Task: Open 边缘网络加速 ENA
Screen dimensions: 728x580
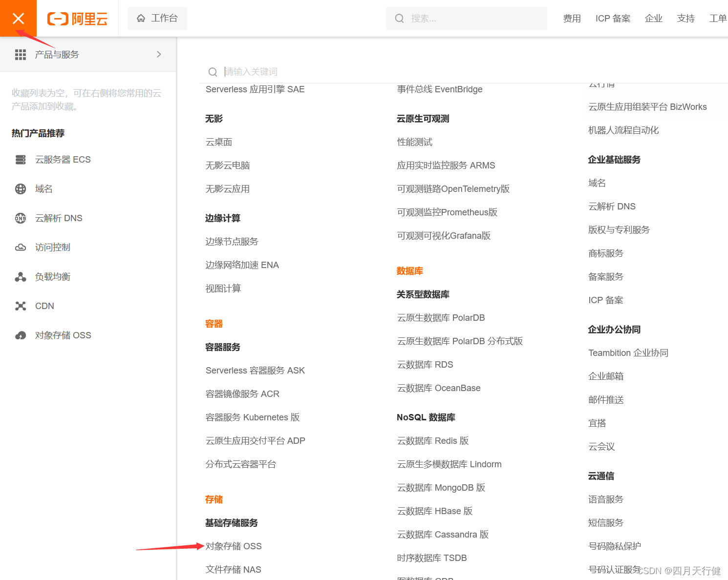Action: [242, 265]
